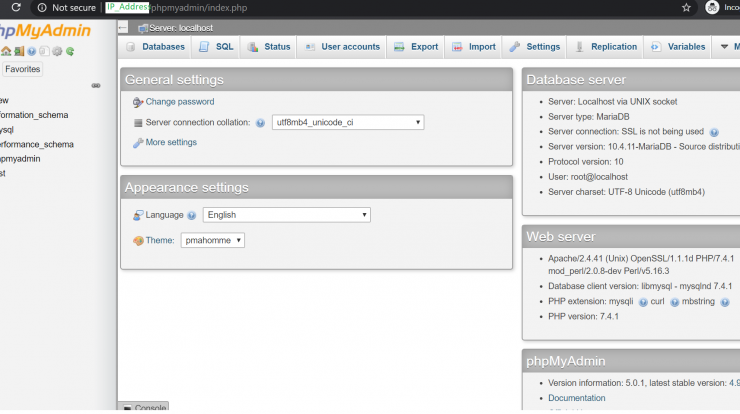740x414 pixels.
Task: Open the Documentation link
Action: (576, 398)
